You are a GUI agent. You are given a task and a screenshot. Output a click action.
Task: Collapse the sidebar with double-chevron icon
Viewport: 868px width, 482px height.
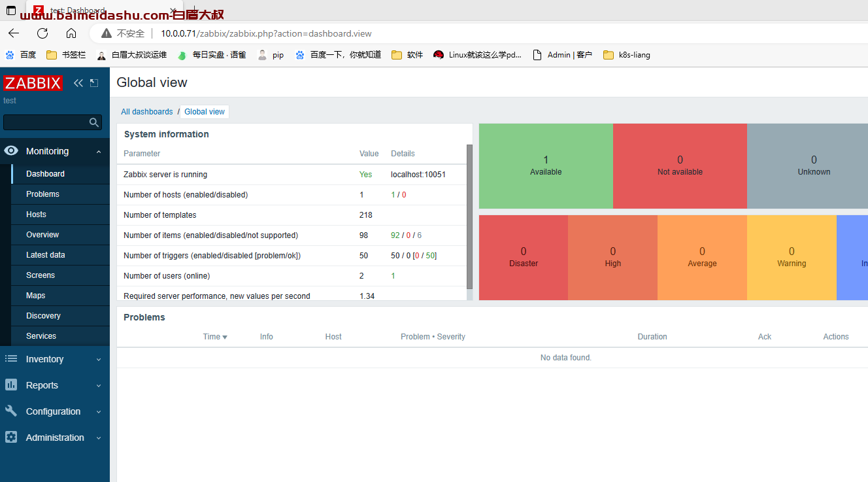78,83
